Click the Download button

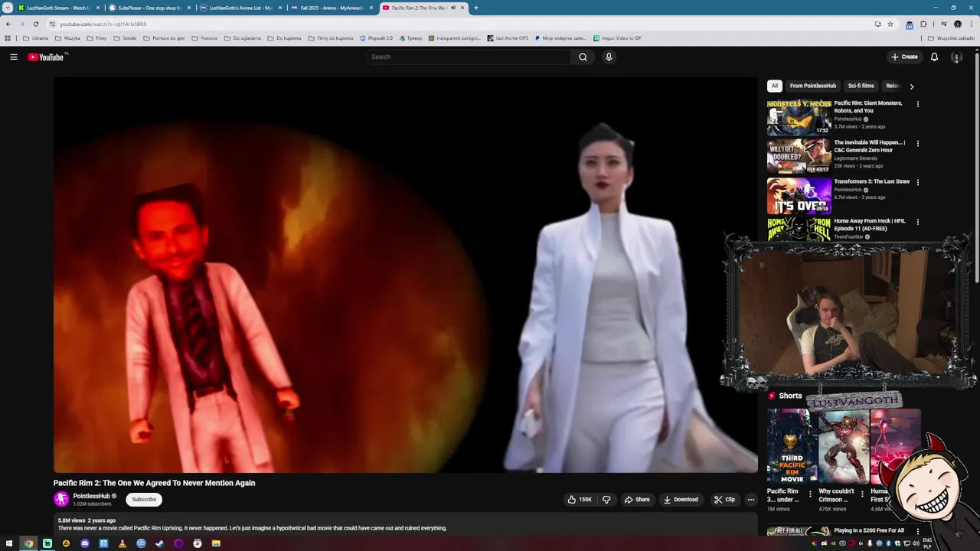click(x=681, y=500)
